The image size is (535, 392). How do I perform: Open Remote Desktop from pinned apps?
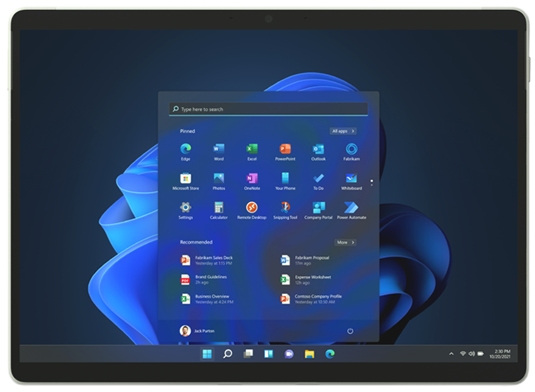click(252, 211)
